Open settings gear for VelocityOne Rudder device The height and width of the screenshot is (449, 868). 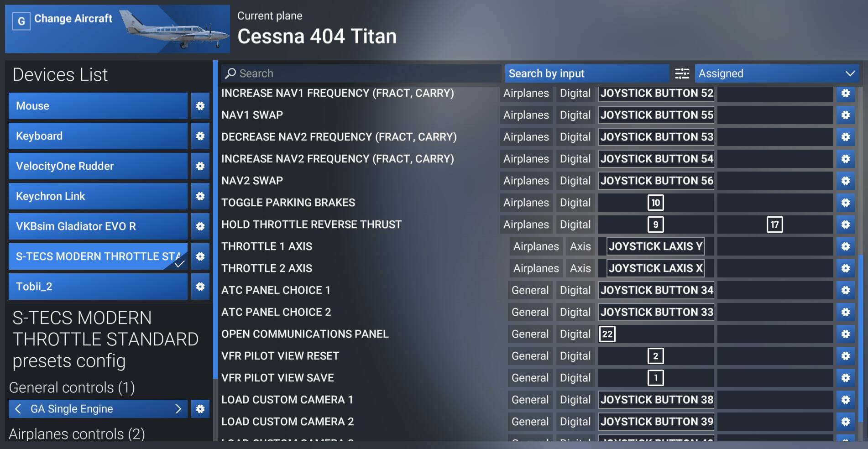(x=200, y=166)
